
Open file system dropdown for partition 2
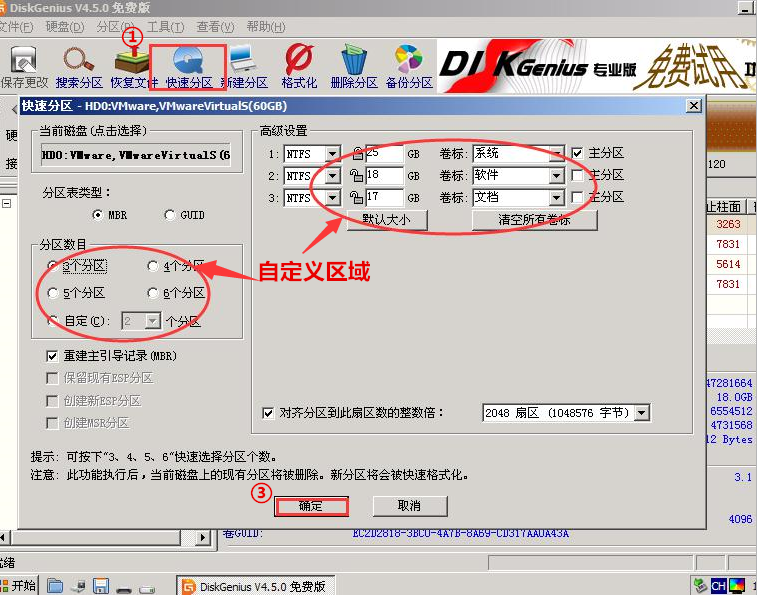[x=332, y=176]
